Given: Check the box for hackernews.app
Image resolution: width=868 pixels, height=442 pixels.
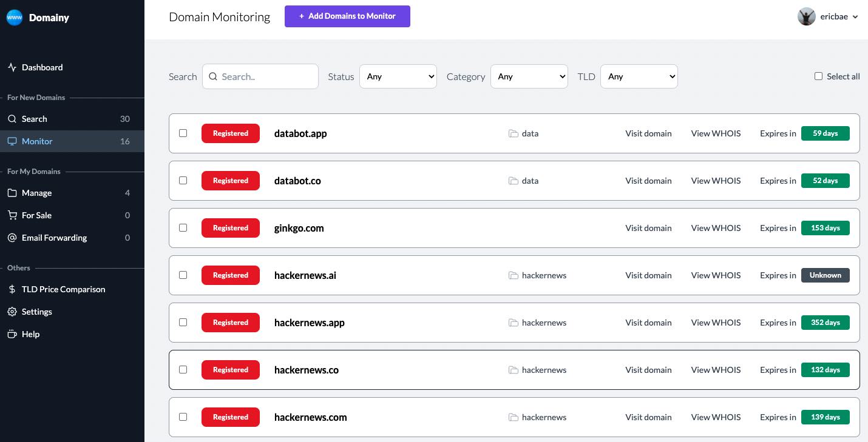Looking at the screenshot, I should pos(183,322).
